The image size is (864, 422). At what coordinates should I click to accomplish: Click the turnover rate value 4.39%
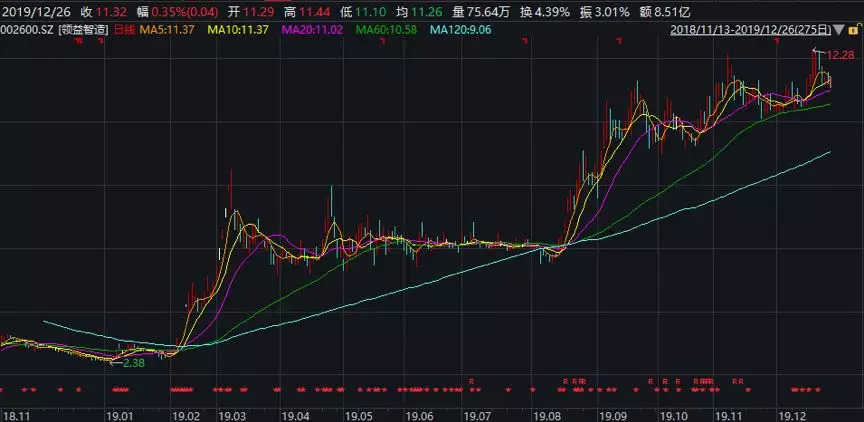[x=552, y=11]
